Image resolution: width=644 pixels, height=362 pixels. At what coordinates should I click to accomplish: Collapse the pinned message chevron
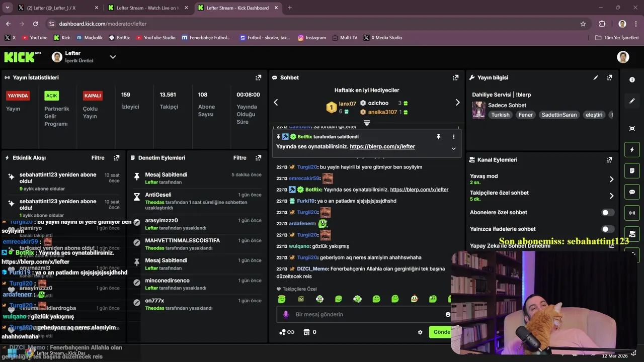453,148
